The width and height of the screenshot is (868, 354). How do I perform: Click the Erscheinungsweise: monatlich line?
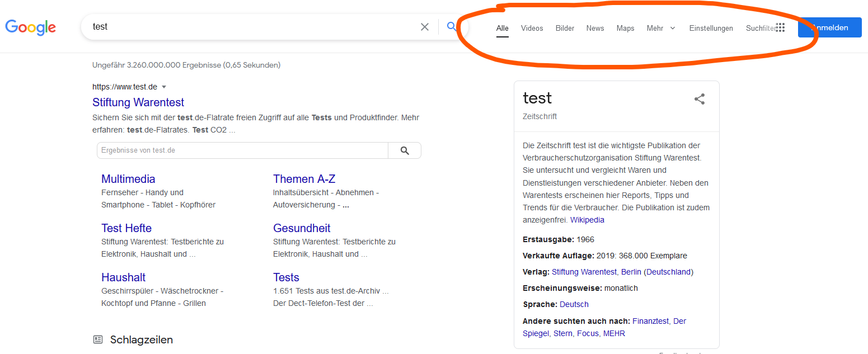[580, 288]
